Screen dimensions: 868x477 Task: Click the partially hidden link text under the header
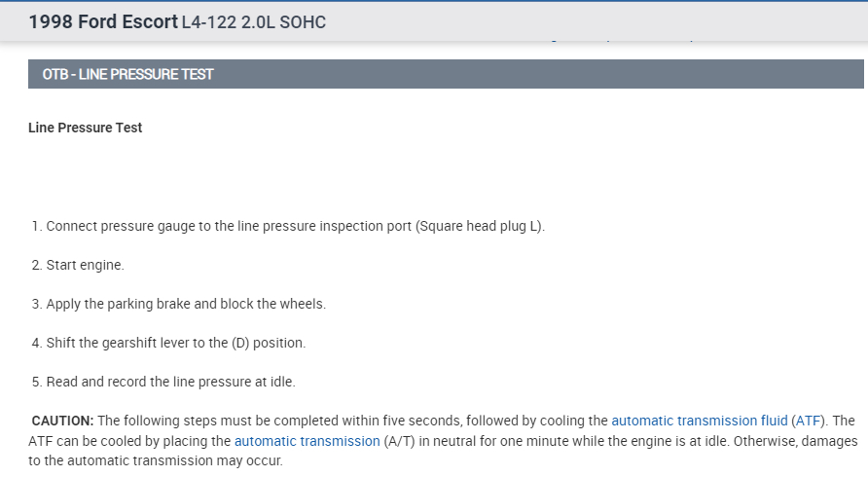(623, 41)
